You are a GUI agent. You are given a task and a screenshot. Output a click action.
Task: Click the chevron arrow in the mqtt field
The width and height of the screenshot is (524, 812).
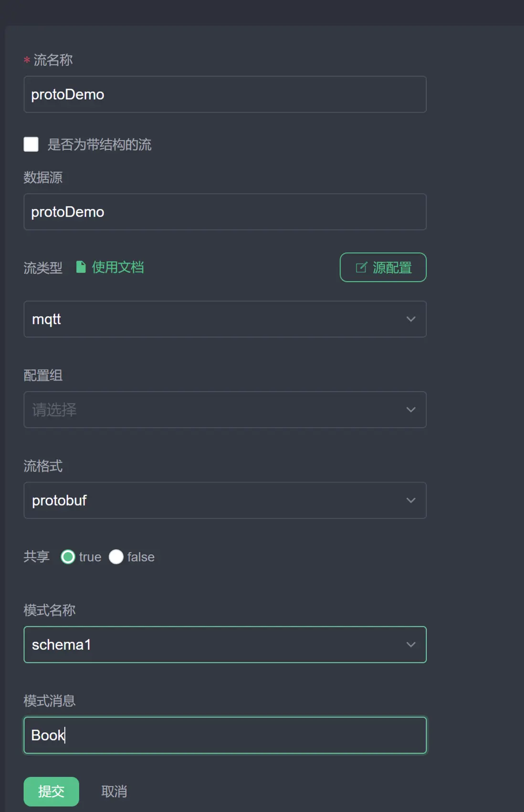[411, 319]
